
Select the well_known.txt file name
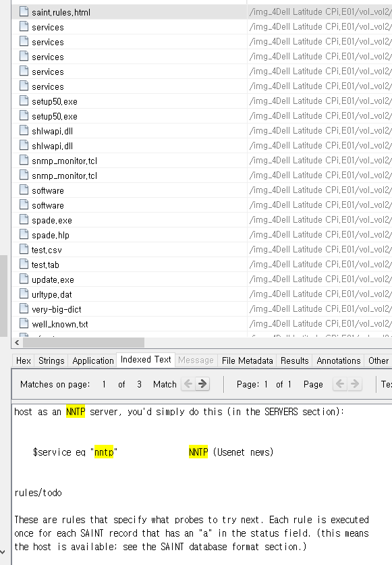[x=60, y=324]
